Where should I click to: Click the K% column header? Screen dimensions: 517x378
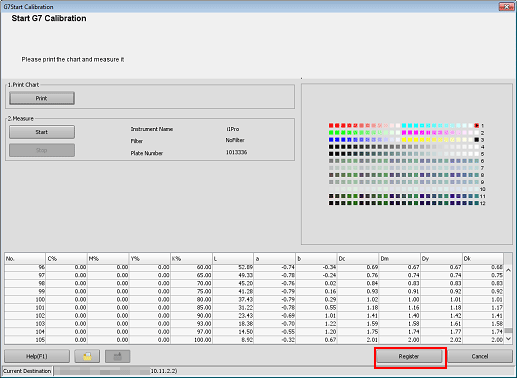[x=191, y=259]
